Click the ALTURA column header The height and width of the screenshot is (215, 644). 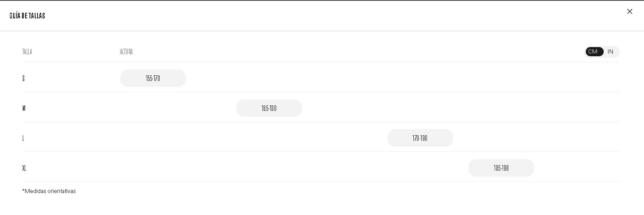click(126, 52)
